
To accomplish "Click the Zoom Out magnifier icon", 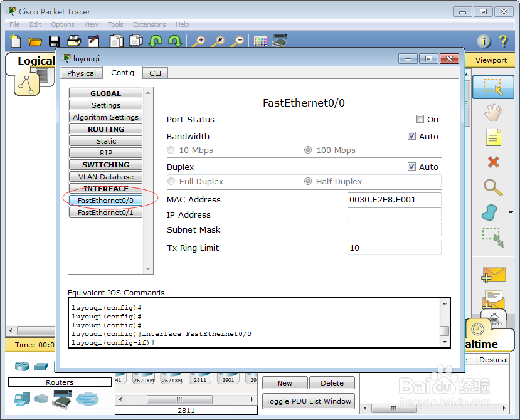I will click(x=238, y=41).
